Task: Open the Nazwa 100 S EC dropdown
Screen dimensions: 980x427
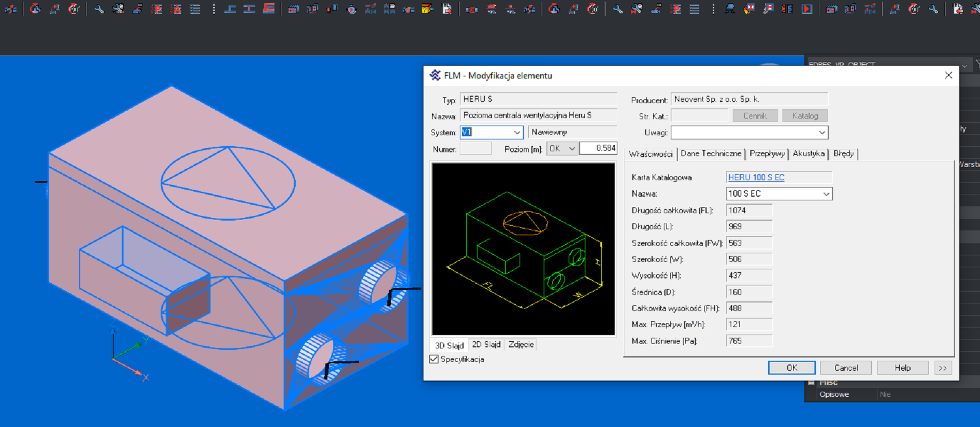Action: [826, 194]
